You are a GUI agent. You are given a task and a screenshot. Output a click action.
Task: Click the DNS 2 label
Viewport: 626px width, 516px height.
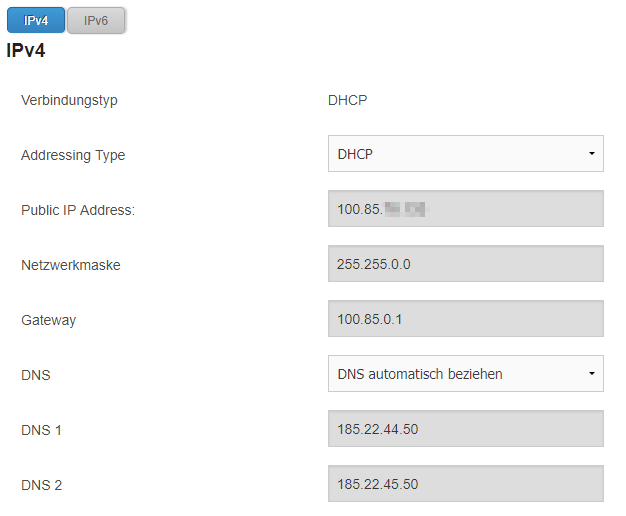(42, 485)
